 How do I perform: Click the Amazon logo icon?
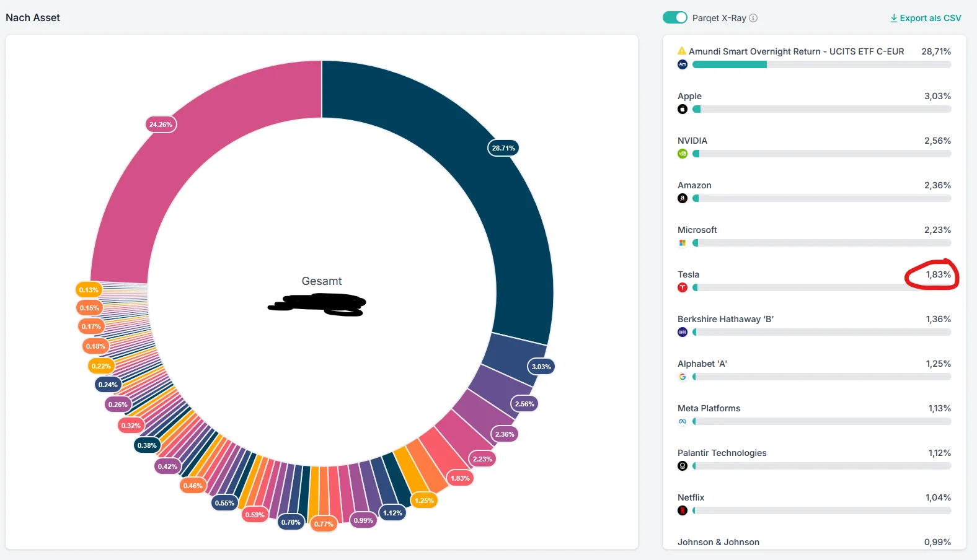coord(683,198)
